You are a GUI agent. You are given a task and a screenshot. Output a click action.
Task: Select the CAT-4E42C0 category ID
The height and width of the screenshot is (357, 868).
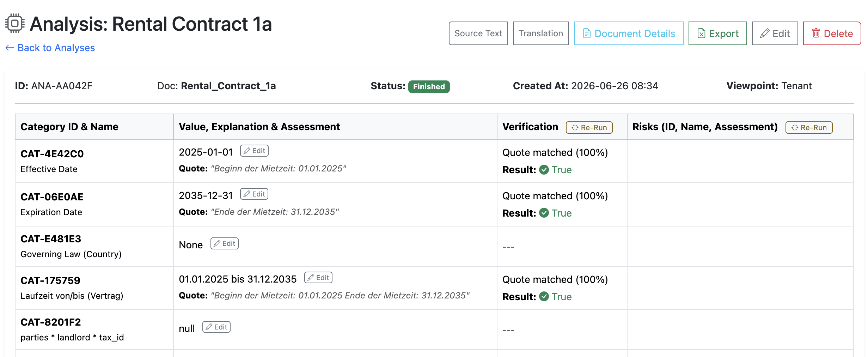click(x=52, y=154)
